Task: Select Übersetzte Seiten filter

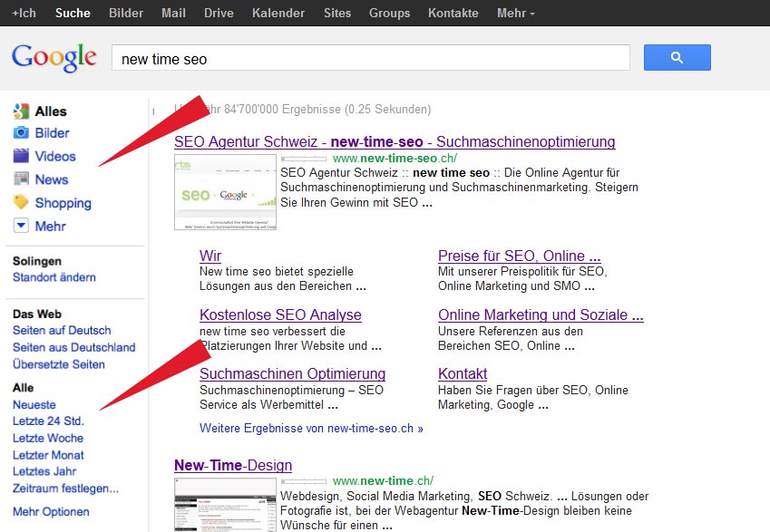Action: click(x=58, y=364)
